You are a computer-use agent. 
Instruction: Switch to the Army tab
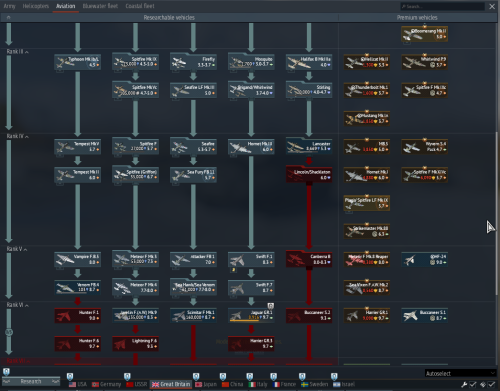(9, 6)
